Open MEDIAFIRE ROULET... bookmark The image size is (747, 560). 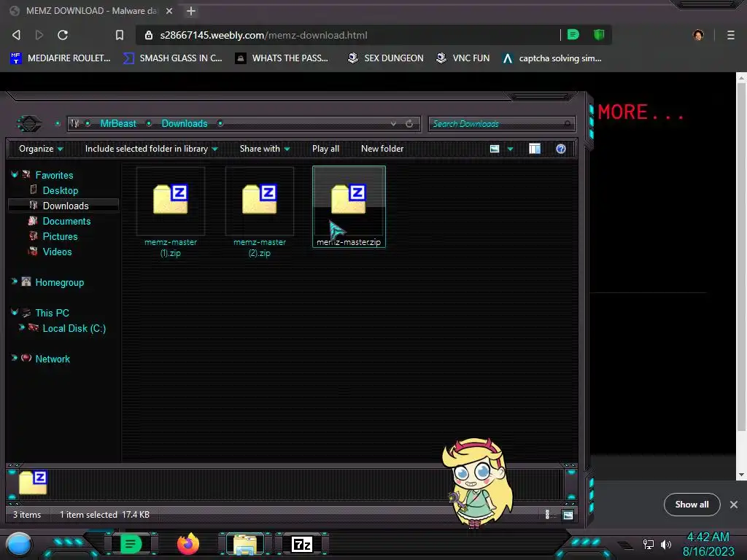click(x=60, y=58)
